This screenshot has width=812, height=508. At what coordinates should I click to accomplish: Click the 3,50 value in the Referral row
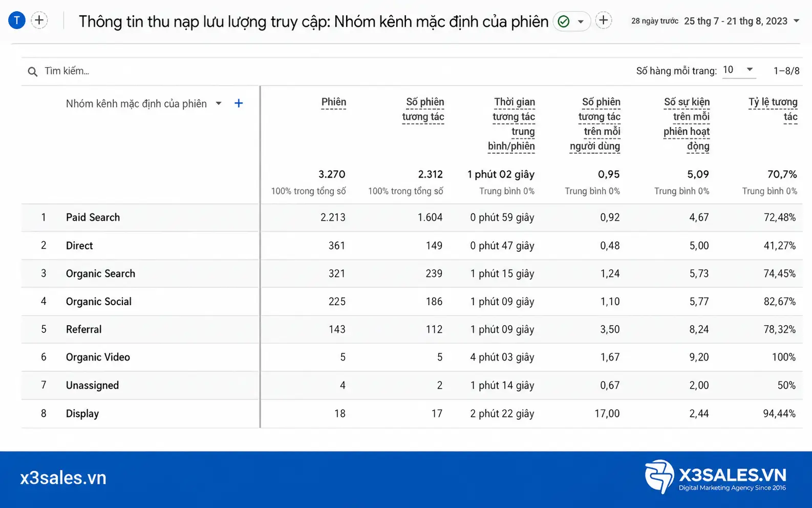[x=610, y=329]
